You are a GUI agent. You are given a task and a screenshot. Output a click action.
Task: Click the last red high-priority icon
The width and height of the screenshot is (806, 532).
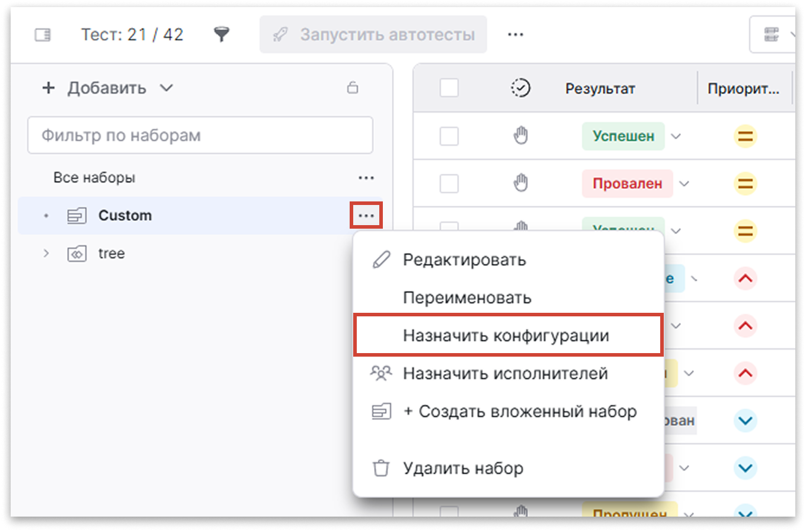click(746, 373)
